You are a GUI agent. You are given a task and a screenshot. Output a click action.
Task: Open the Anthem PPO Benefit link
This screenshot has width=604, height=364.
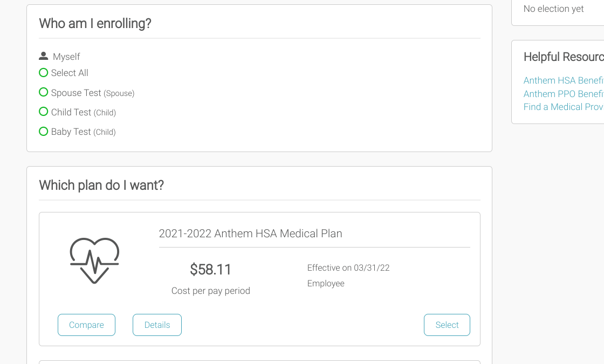[x=563, y=94]
